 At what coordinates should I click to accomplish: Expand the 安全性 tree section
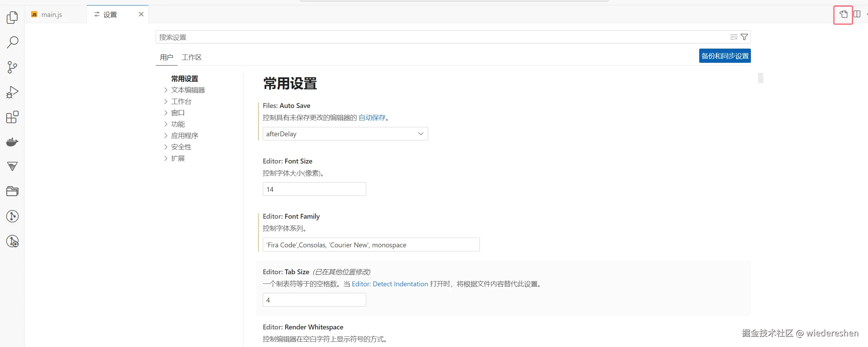pyautogui.click(x=181, y=147)
